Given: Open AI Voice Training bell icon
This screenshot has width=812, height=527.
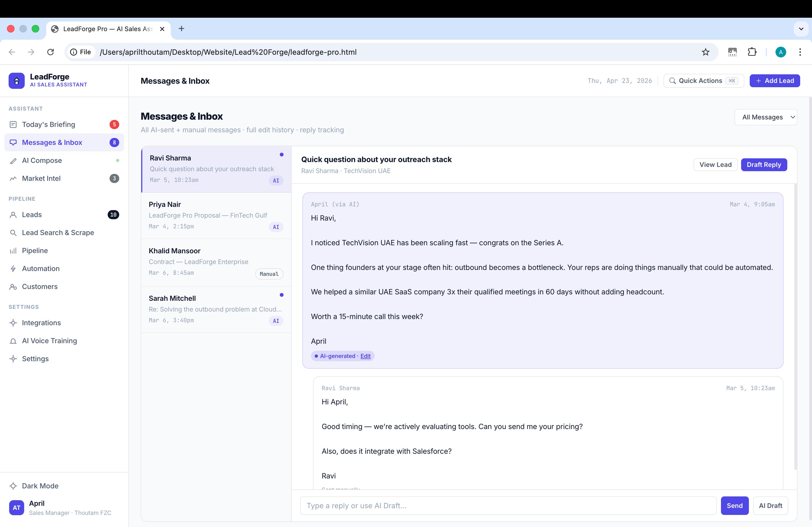Looking at the screenshot, I should 13,341.
